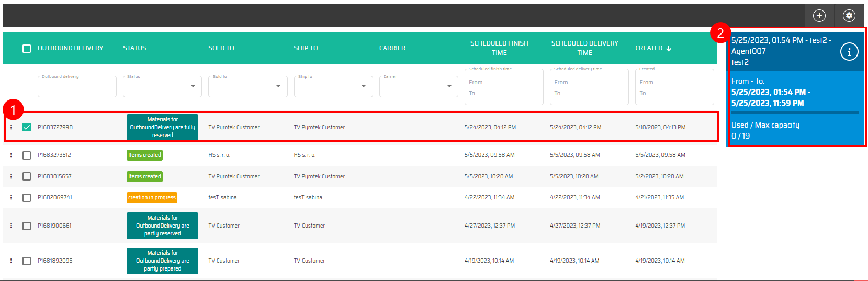Open three-dot menu for delivery P1682069741
The height and width of the screenshot is (281, 868).
coord(11,197)
